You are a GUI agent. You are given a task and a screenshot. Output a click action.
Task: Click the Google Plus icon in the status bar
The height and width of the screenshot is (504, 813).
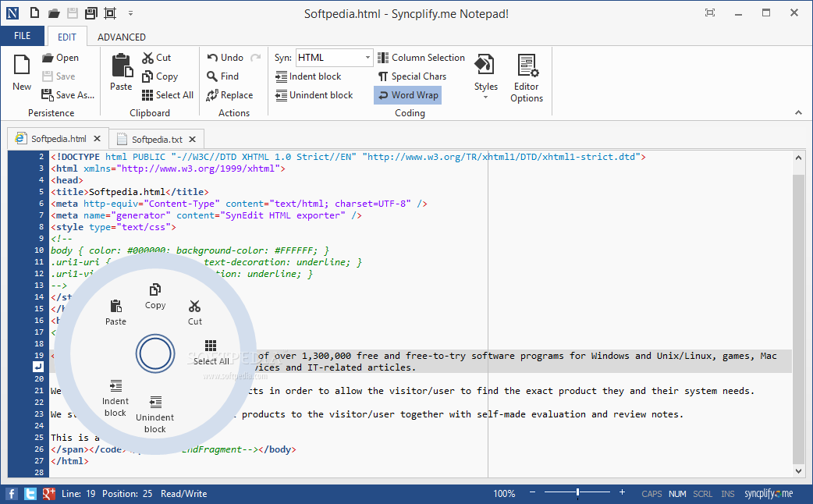pos(48,494)
